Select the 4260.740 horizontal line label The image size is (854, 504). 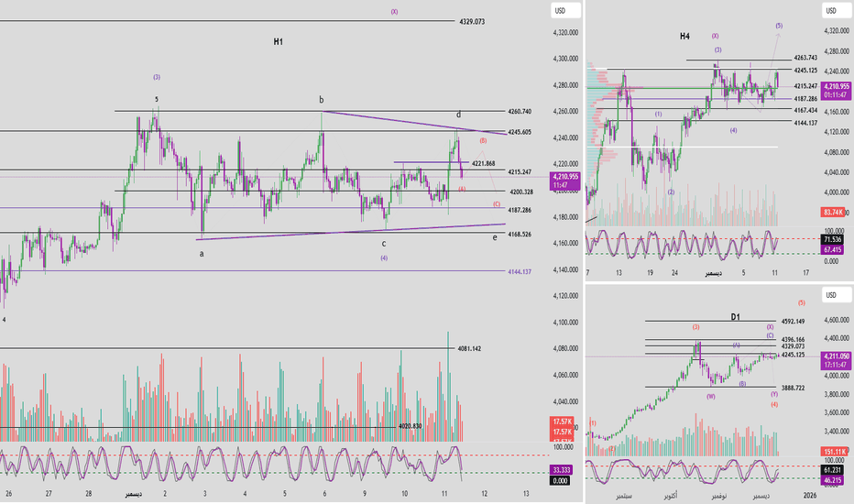(x=519, y=111)
